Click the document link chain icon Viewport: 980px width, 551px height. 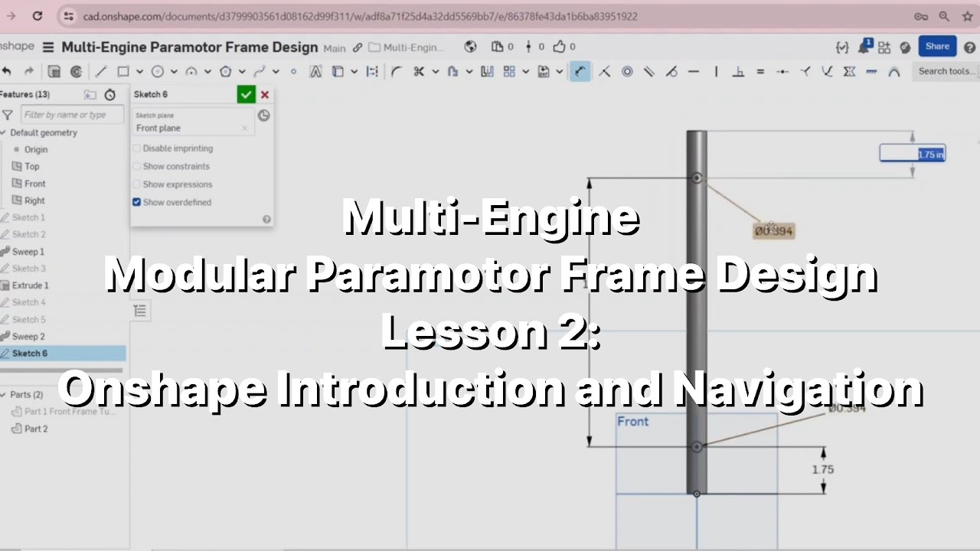coord(358,47)
